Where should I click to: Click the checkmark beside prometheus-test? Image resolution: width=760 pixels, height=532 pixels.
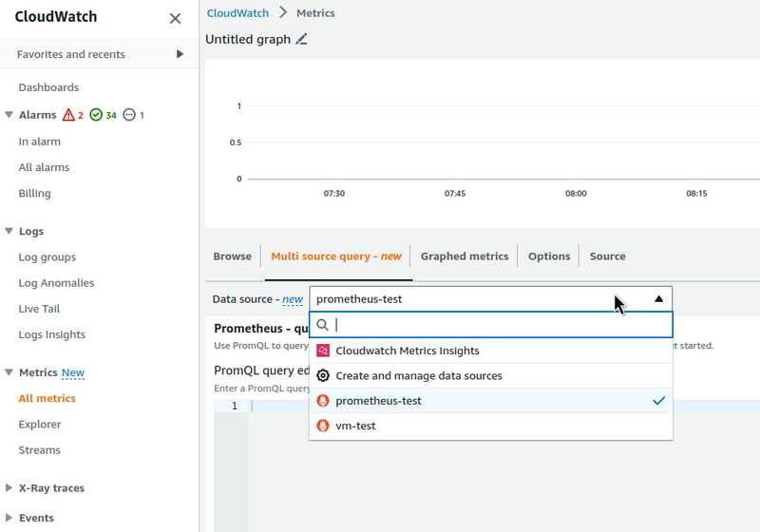coord(658,401)
